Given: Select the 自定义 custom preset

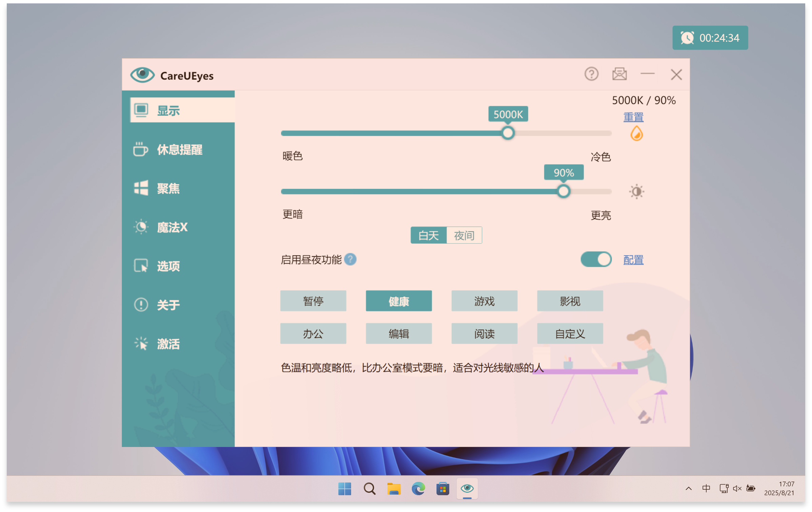Looking at the screenshot, I should point(570,334).
